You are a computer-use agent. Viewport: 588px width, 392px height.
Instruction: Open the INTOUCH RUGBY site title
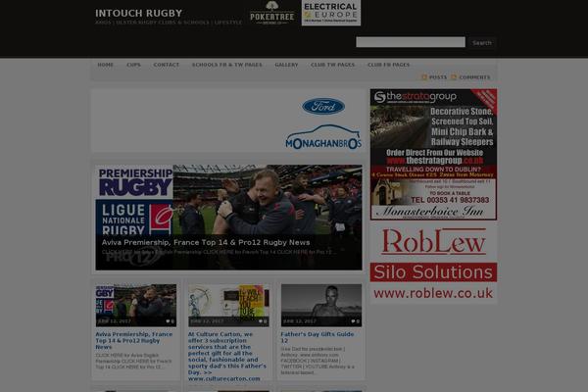pos(138,13)
